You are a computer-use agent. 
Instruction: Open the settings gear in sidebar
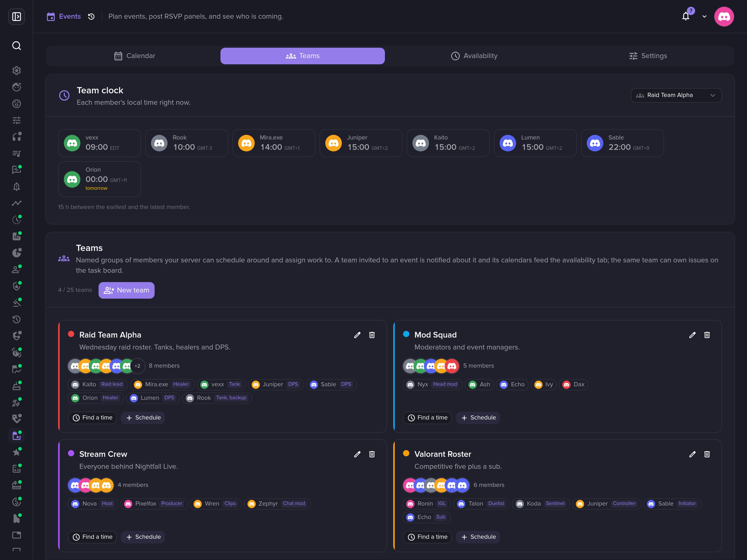(17, 71)
